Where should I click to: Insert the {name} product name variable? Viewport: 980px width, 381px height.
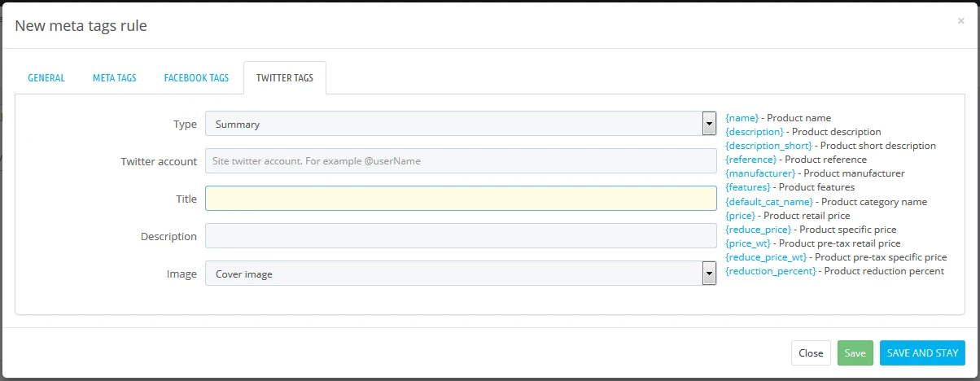(742, 118)
